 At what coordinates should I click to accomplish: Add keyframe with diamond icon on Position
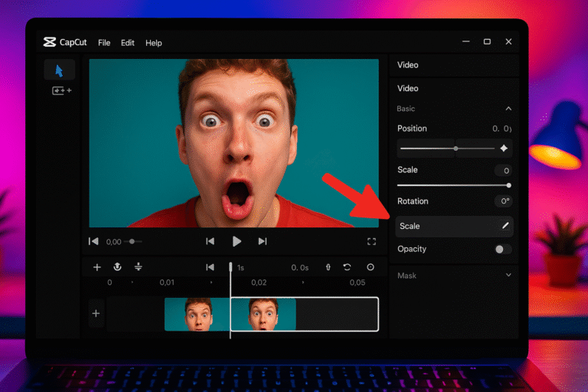504,149
